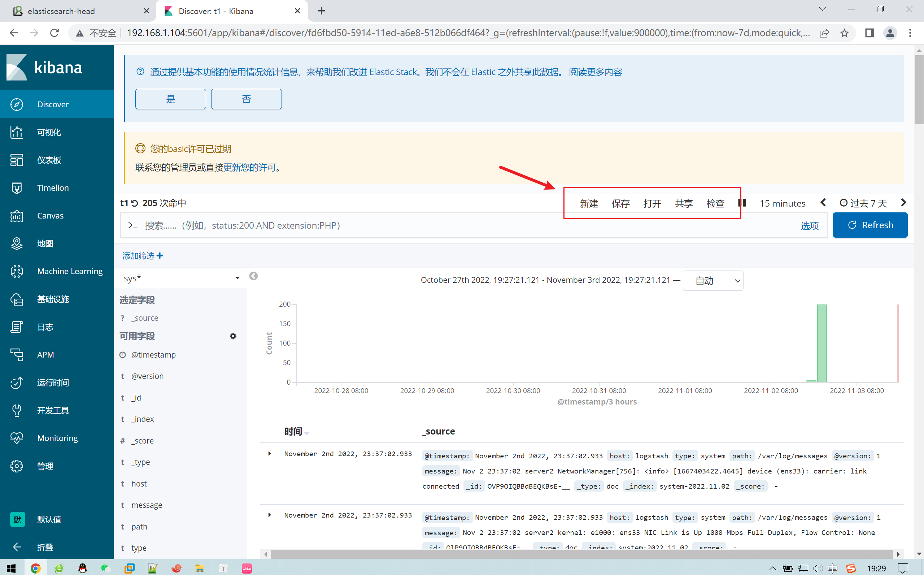Screen dimensions: 924x575
Task: Click the browser reload page icon
Action: click(x=55, y=33)
